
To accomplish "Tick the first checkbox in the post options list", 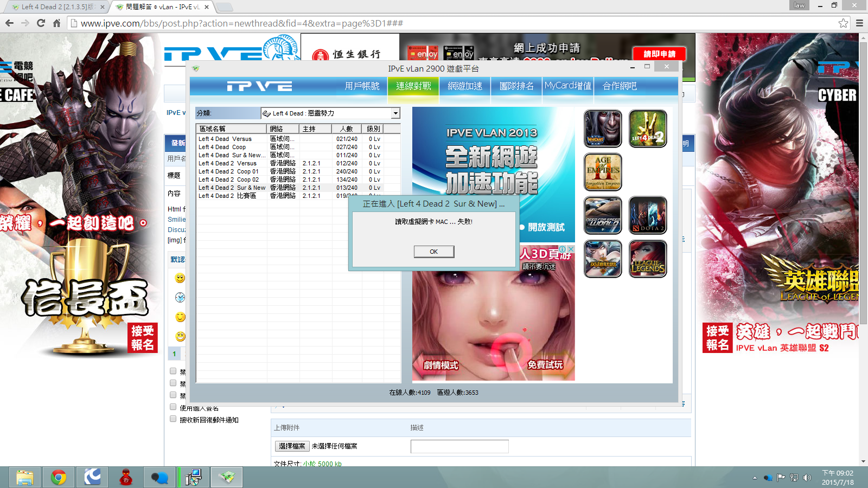I will pos(173,371).
